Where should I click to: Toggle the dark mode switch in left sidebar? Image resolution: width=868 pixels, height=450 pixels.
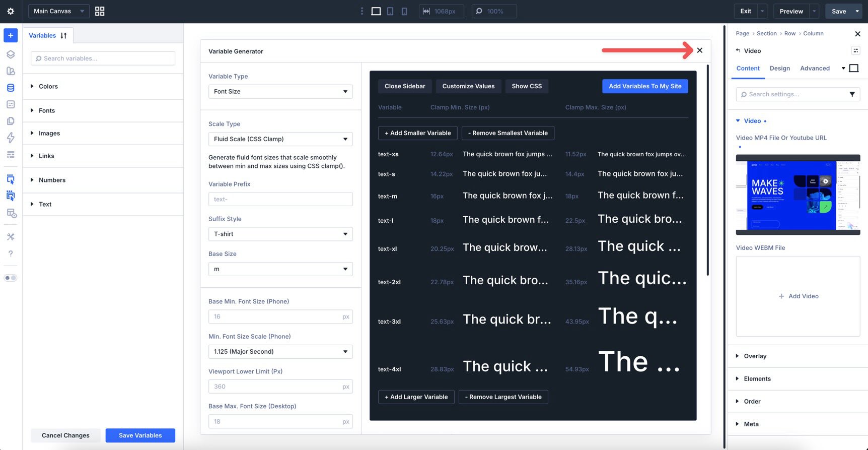[x=11, y=278]
